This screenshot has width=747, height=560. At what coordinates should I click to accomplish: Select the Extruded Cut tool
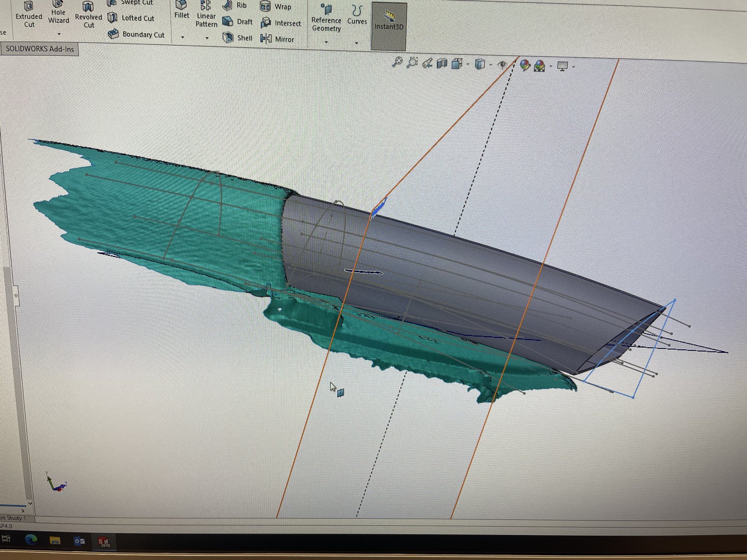29,15
